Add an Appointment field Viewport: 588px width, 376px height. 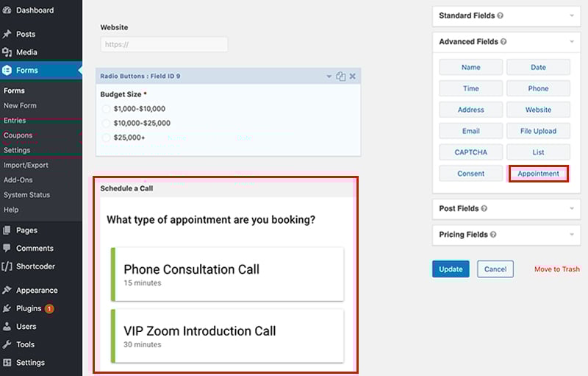(538, 174)
